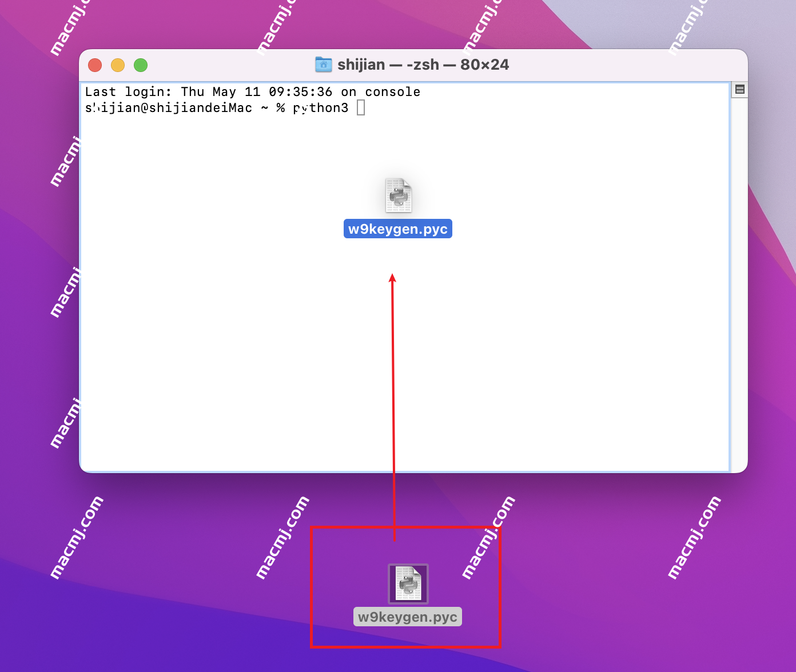Select the w9keygen.pyc file label on desktop
Image resolution: width=796 pixels, height=672 pixels.
[x=408, y=617]
